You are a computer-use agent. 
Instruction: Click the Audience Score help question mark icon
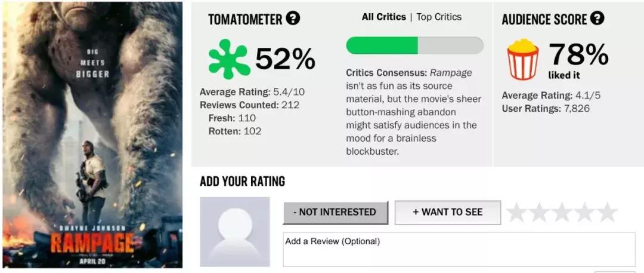click(597, 19)
